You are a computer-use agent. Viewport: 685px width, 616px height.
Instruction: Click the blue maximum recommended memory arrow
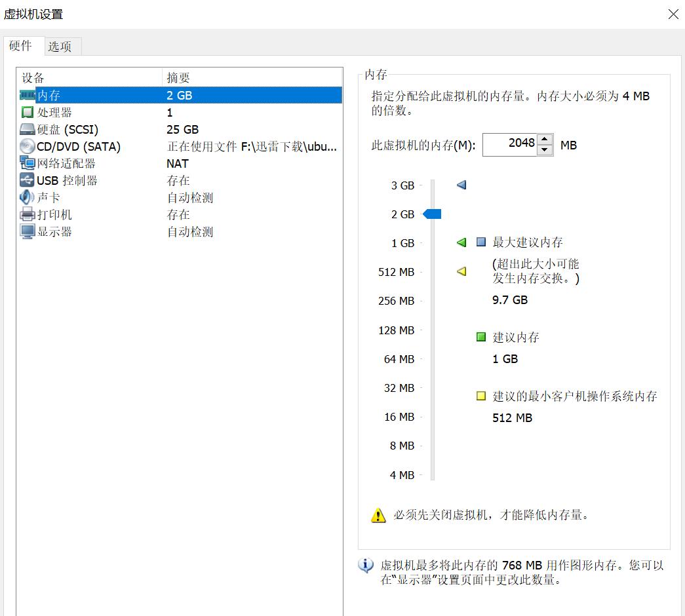point(461,185)
